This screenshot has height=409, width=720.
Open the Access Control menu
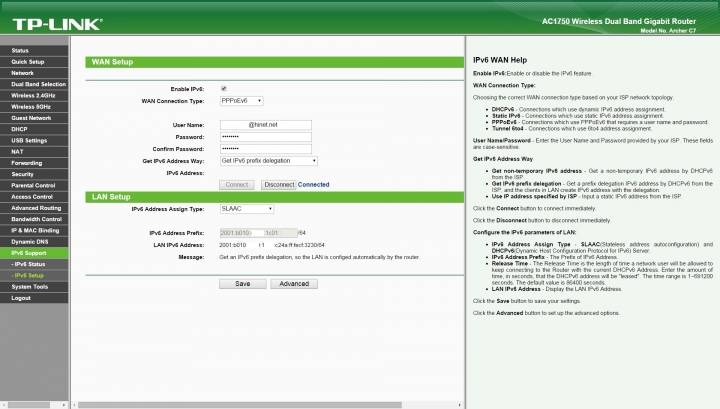(34, 196)
